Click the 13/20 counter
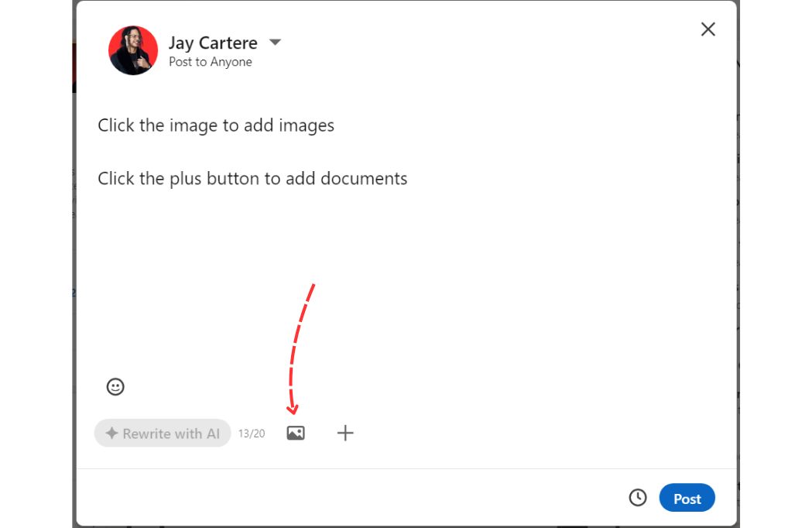The height and width of the screenshot is (528, 812). point(252,434)
